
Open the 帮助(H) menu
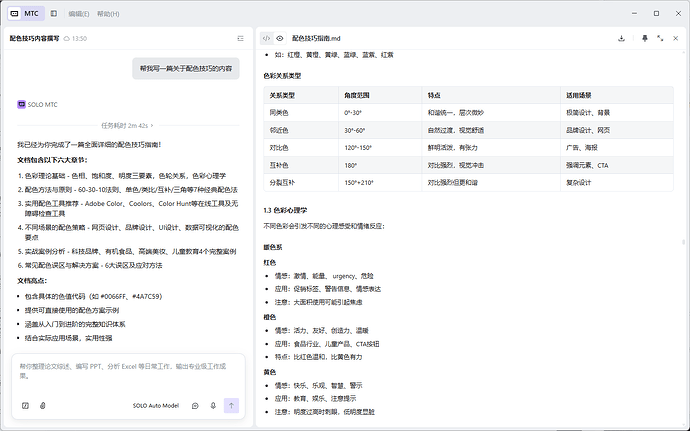(108, 14)
